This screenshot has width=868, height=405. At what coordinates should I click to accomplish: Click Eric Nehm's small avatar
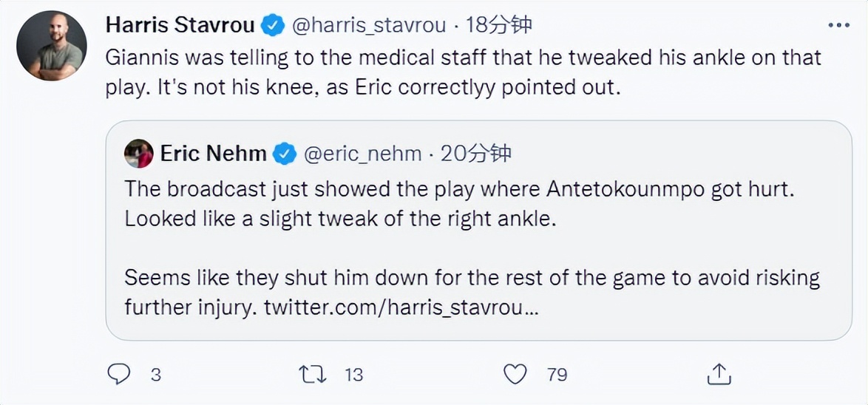(138, 154)
